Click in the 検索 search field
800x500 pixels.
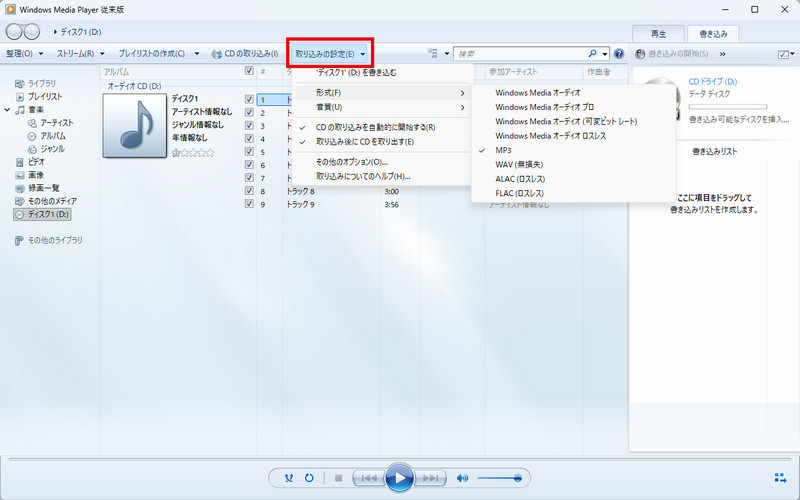[520, 54]
